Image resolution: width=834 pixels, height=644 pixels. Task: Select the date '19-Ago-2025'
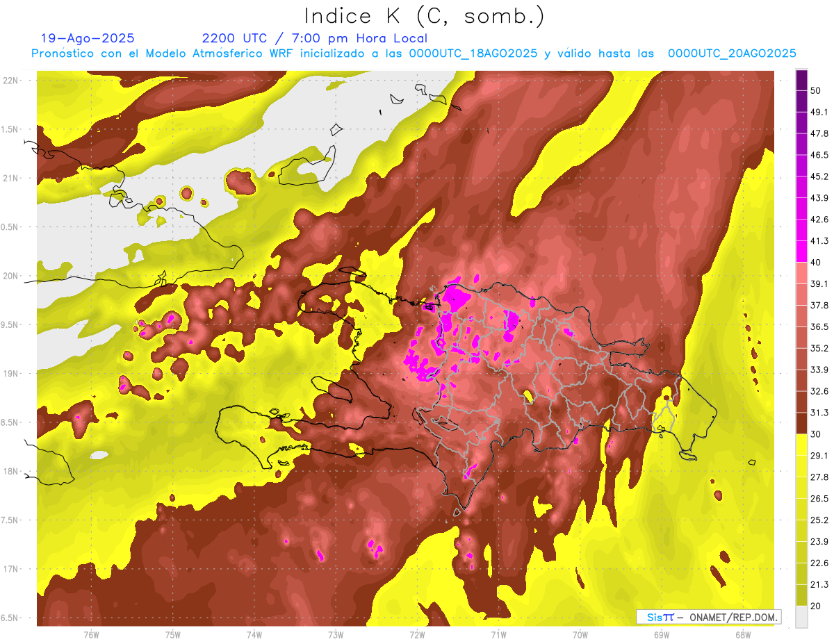[x=88, y=38]
